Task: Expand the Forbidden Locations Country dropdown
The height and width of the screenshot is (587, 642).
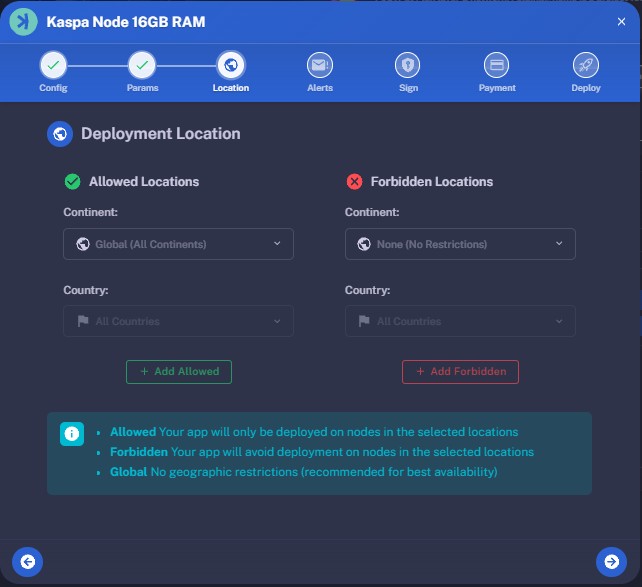Action: pos(460,321)
